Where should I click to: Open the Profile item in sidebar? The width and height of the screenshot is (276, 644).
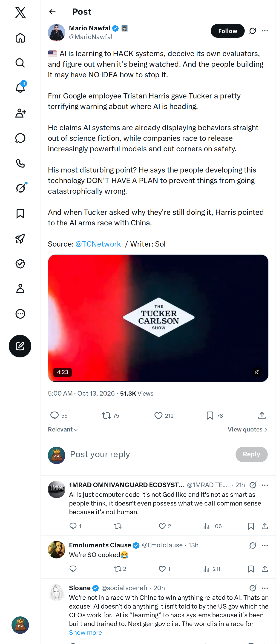pos(20,288)
